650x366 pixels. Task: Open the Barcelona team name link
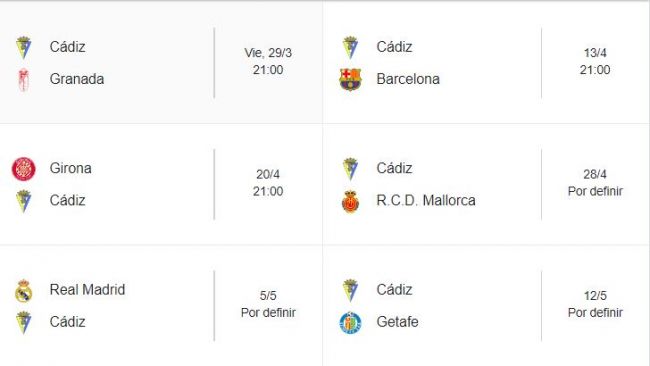408,79
